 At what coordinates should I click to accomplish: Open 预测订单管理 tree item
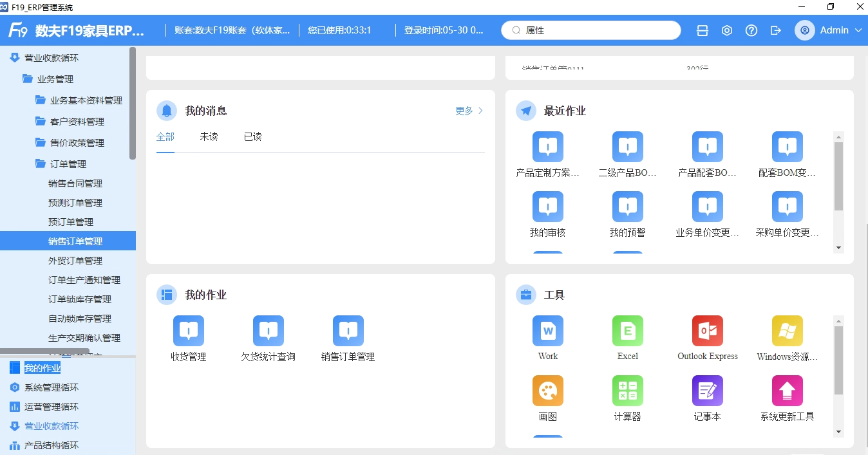75,203
